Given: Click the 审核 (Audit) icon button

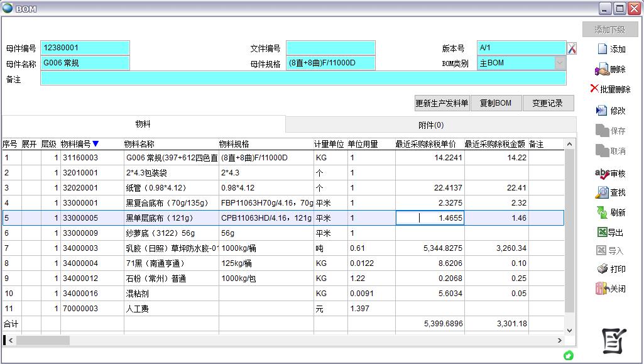Looking at the screenshot, I should click(611, 174).
